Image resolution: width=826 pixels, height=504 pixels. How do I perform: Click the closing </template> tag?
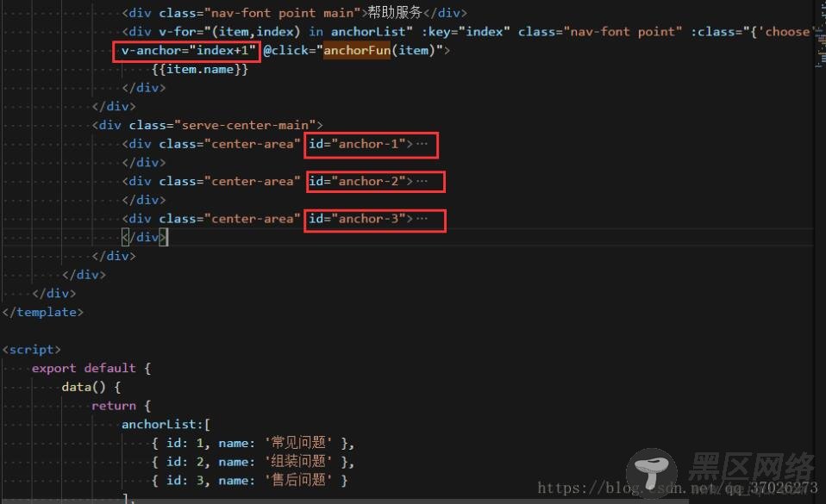[x=42, y=312]
